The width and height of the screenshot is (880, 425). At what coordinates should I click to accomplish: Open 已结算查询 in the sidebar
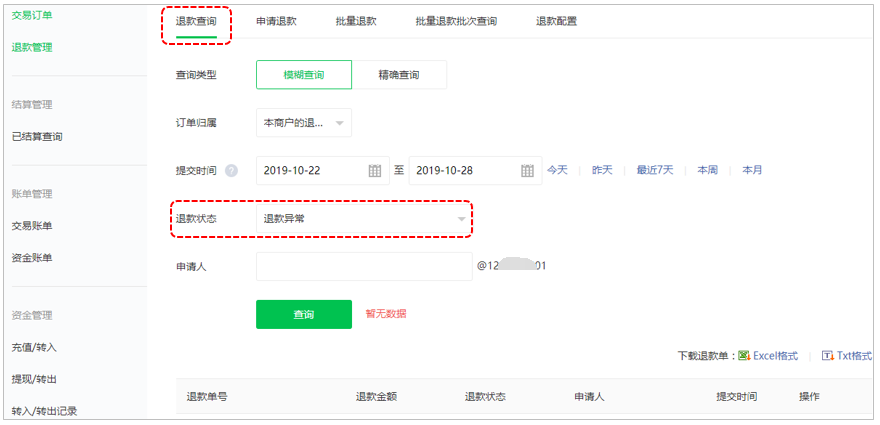37,137
